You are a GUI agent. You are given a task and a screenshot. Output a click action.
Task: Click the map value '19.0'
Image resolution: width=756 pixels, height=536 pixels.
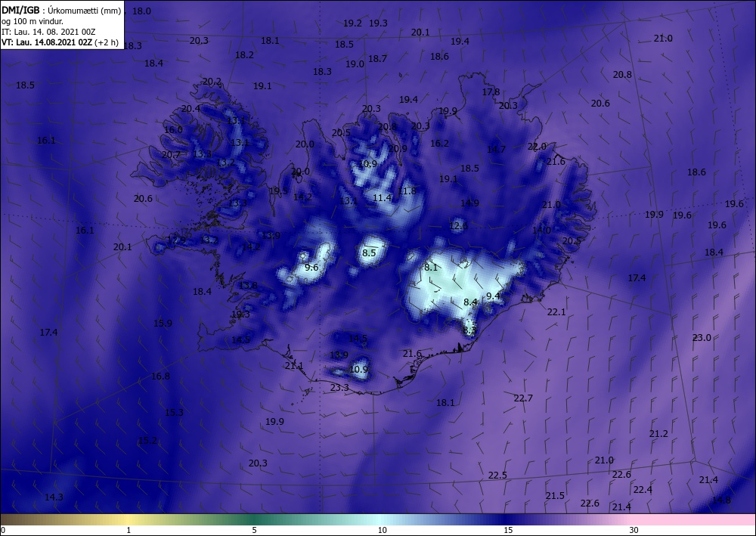pyautogui.click(x=355, y=64)
